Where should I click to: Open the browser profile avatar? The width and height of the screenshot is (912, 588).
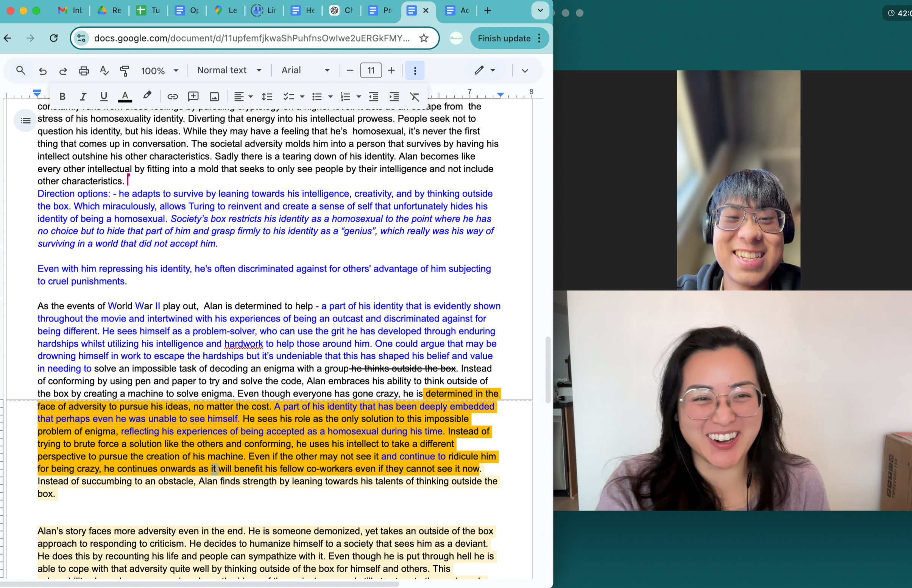click(456, 38)
